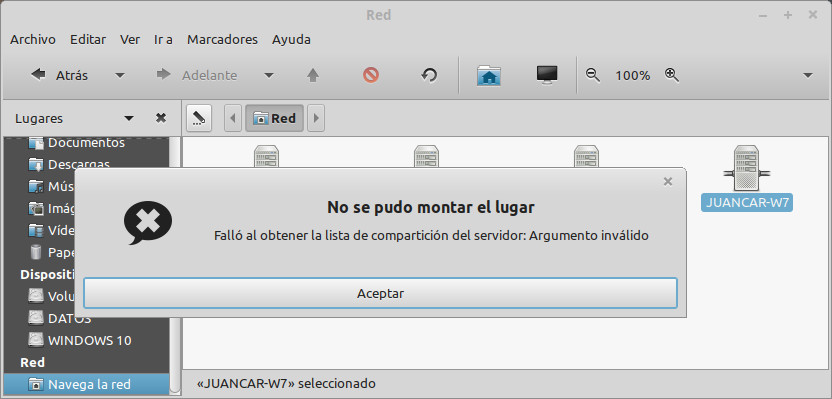Screen dimensions: 832x399
Task: Open the Computer icon in toolbar
Action: click(547, 75)
